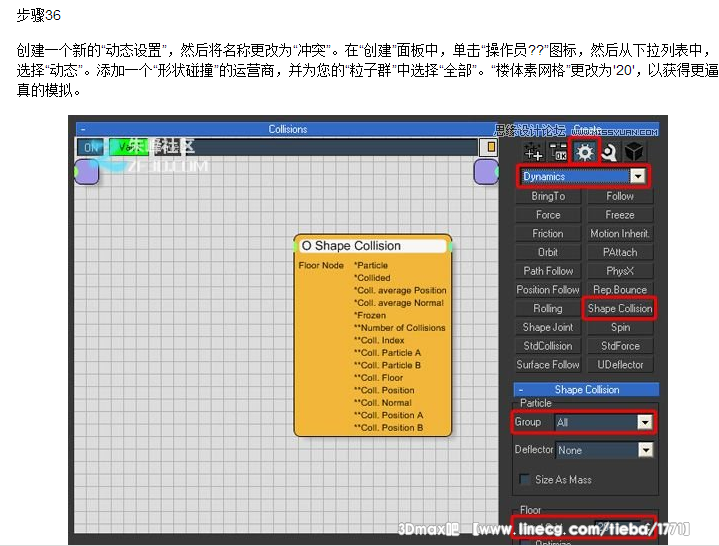Click the Freeze operator button
Viewport: 719px width, 546px height.
pyautogui.click(x=620, y=215)
